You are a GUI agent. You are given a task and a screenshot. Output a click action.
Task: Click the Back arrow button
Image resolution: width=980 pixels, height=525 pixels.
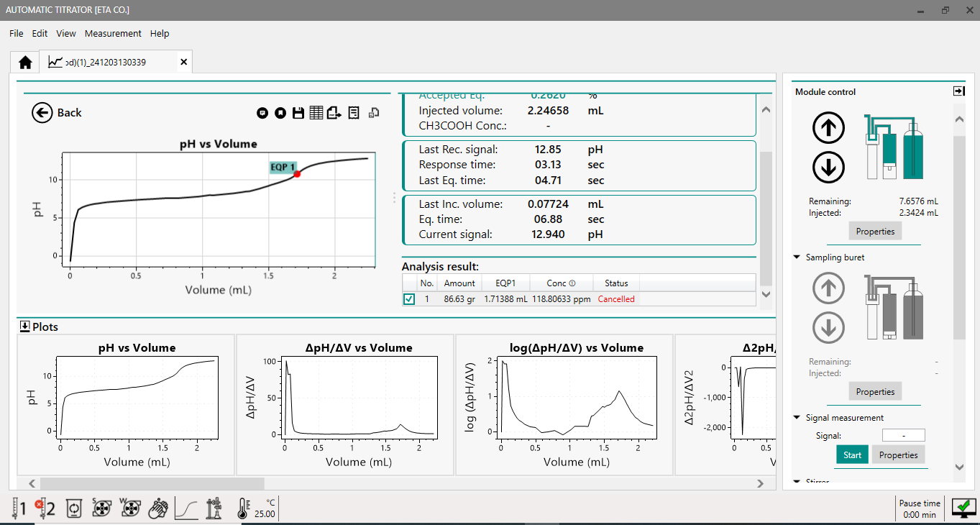tap(42, 113)
